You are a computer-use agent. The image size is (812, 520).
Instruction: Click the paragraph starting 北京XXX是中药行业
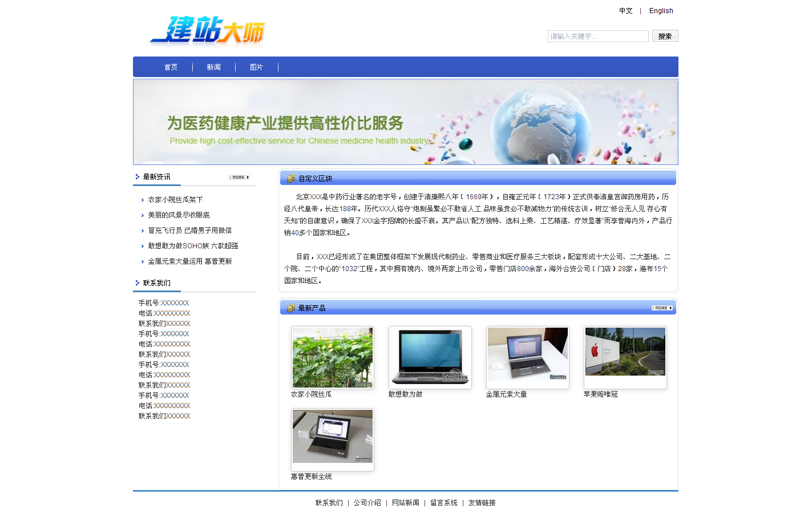point(478,215)
